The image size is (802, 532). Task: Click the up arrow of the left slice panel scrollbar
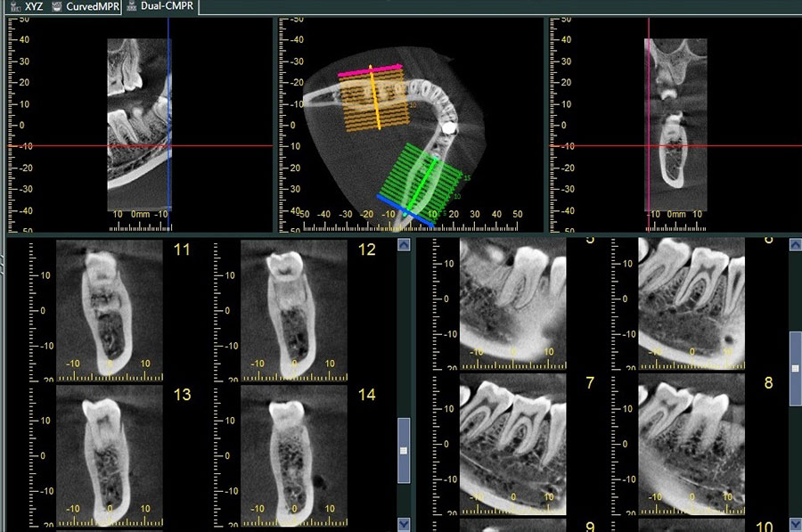pos(404,244)
